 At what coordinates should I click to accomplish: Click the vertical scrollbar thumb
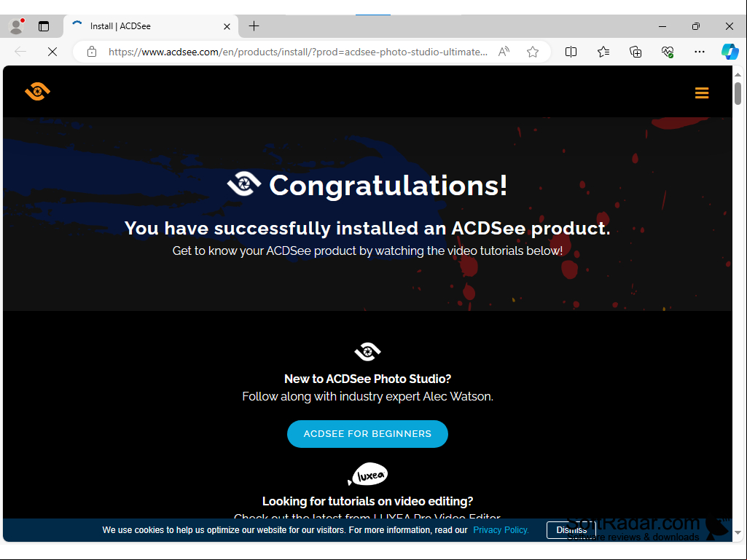click(738, 93)
